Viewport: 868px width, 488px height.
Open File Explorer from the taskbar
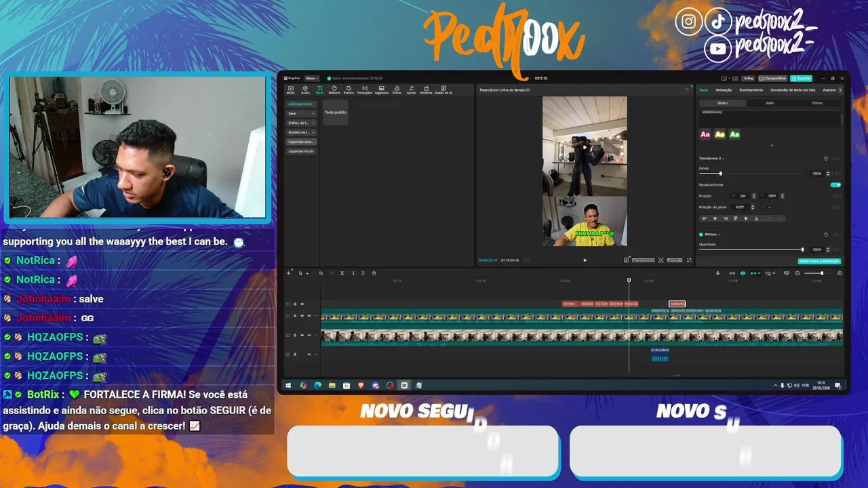(x=332, y=385)
